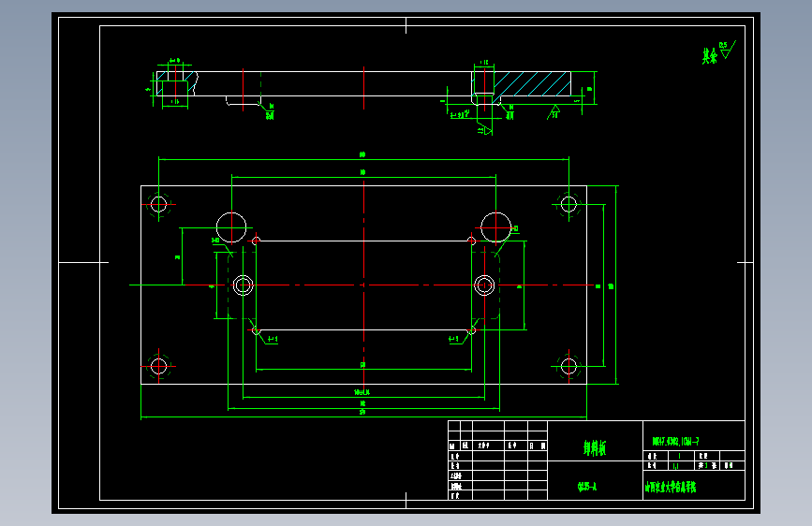The width and height of the screenshot is (812, 526).
Task: Select the boxed label beside the large right circle
Action: point(515,228)
